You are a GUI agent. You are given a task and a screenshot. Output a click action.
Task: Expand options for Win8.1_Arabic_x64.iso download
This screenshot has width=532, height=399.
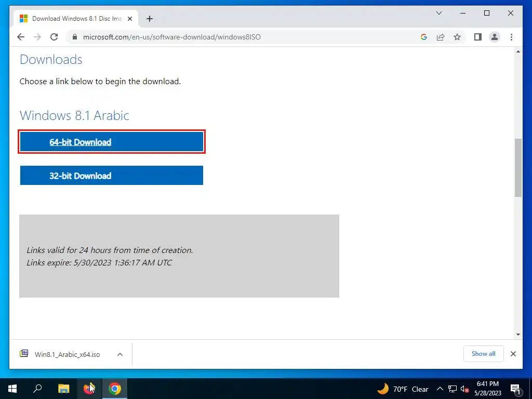point(120,354)
